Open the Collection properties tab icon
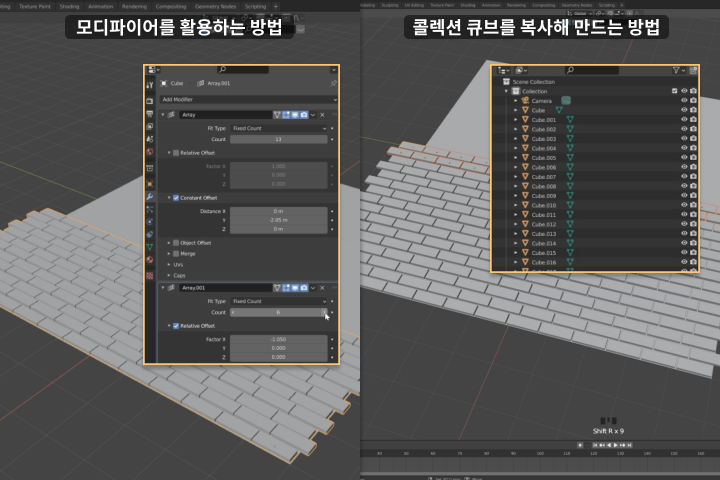The image size is (720, 480). [x=150, y=169]
